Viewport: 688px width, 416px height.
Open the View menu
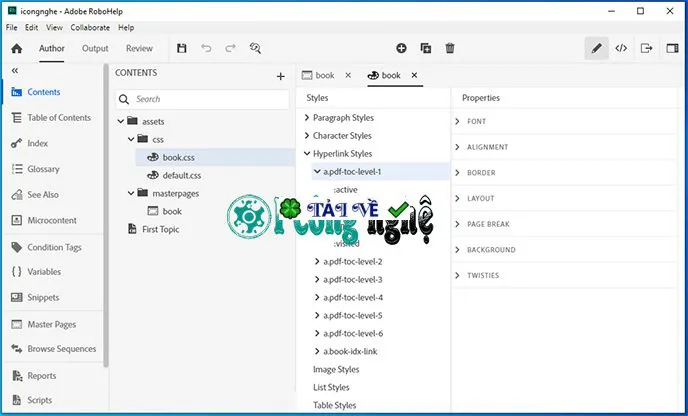point(54,28)
